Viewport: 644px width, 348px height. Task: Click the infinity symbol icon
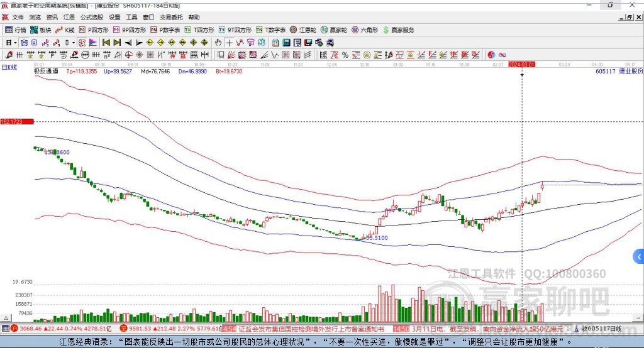[x=502, y=55]
